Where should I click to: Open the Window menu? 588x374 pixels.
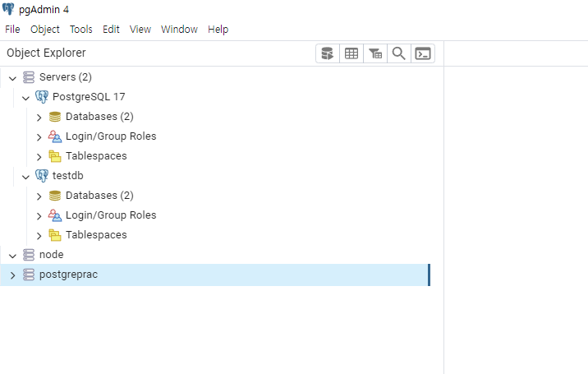click(179, 30)
